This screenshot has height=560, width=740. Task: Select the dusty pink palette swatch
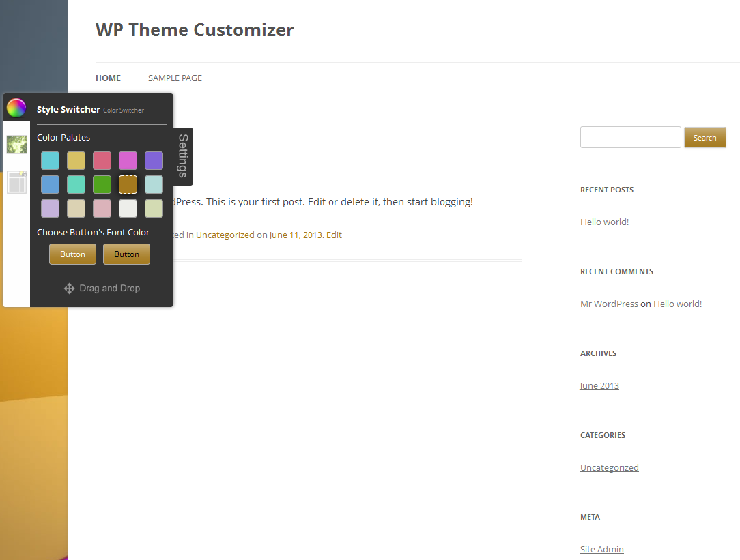click(x=102, y=208)
